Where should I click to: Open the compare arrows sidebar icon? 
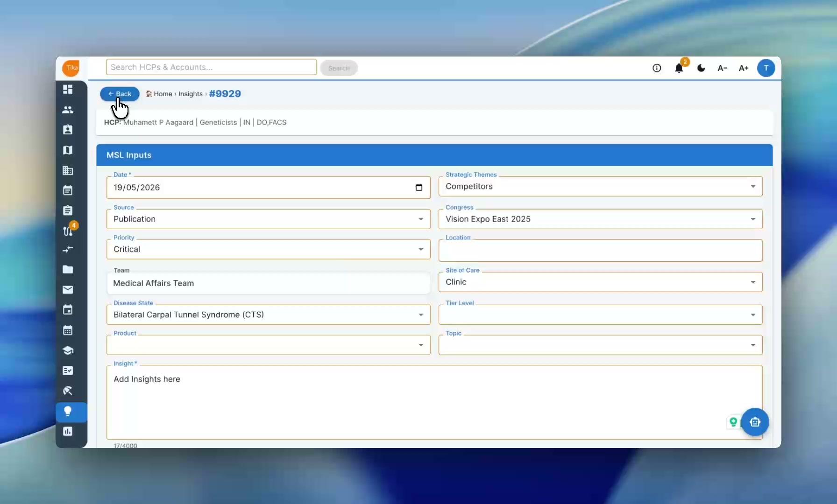coord(68,250)
